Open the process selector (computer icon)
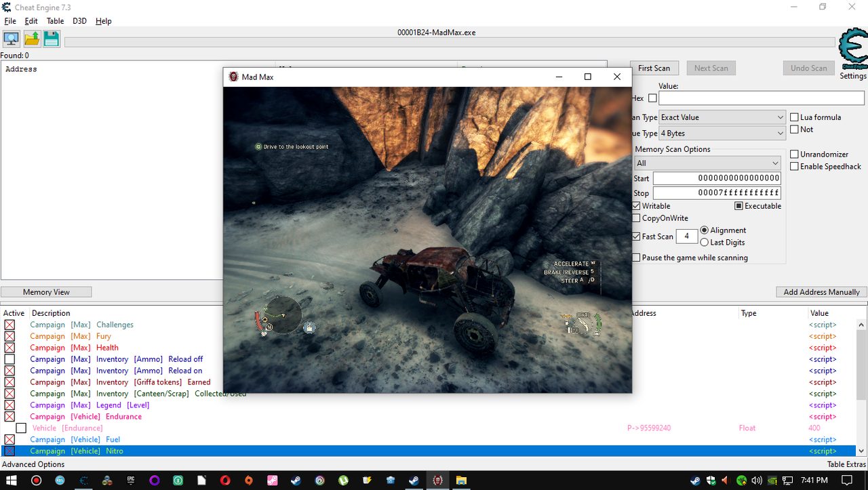Image resolution: width=868 pixels, height=490 pixels. click(x=12, y=39)
